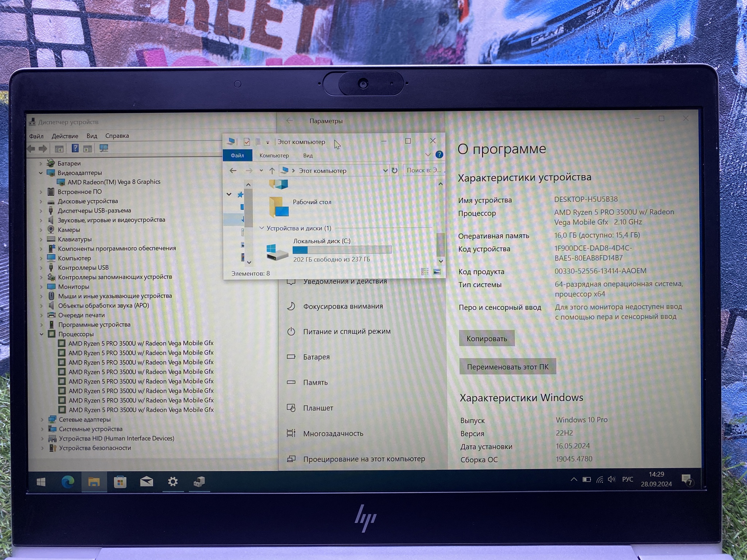Open Microsoft Store from the taskbar

pos(120,482)
